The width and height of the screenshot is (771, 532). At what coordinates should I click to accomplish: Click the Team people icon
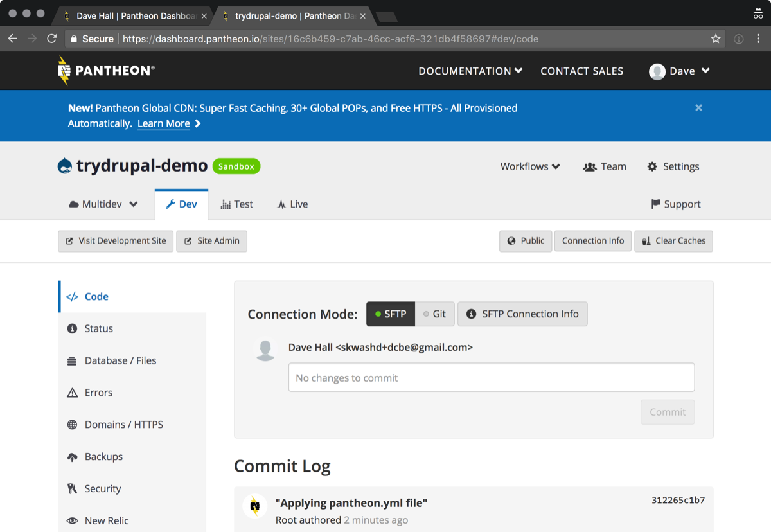point(589,166)
